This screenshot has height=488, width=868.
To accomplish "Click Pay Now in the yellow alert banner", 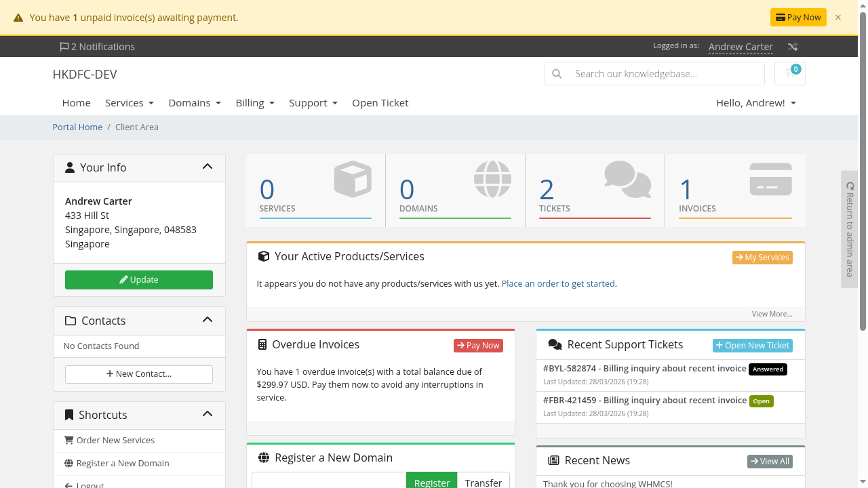I will [798, 18].
